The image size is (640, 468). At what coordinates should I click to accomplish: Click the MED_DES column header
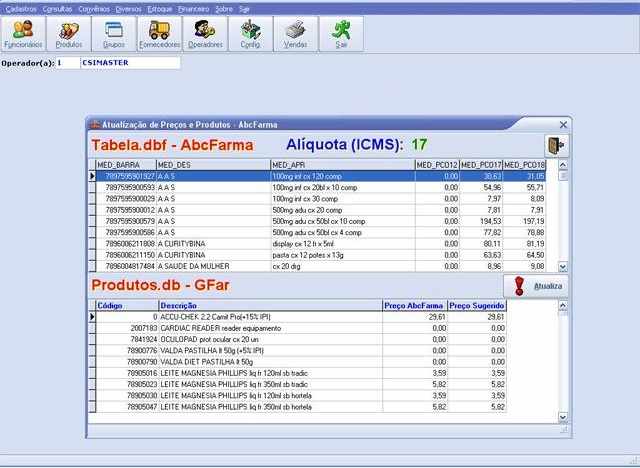[x=213, y=165]
